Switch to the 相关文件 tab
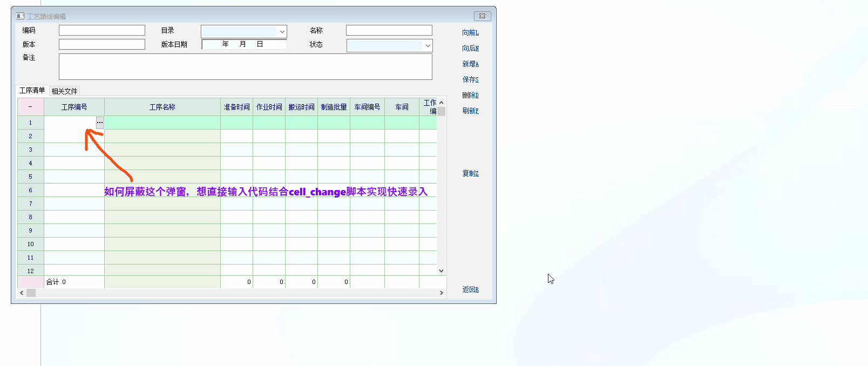868x366 pixels. pos(64,91)
